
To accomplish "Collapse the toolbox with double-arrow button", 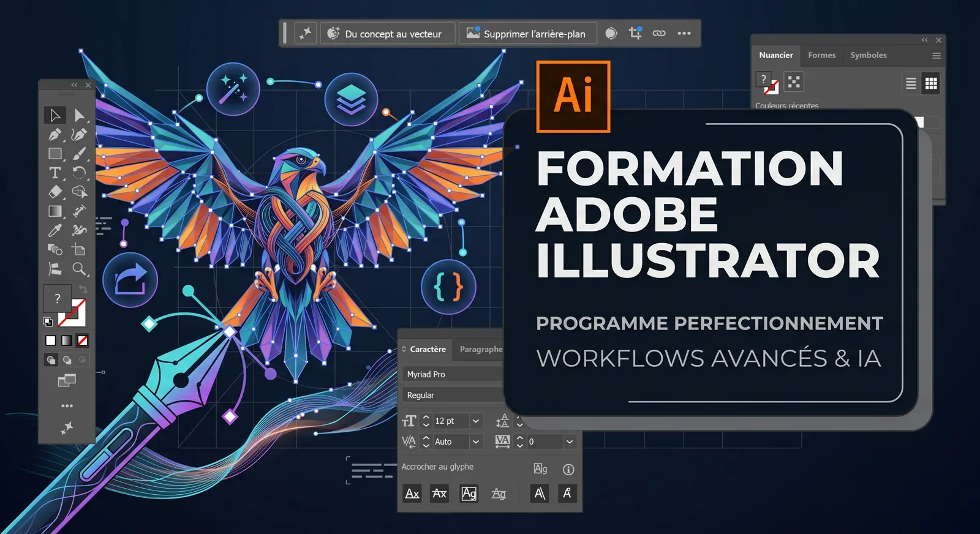I will tap(74, 85).
